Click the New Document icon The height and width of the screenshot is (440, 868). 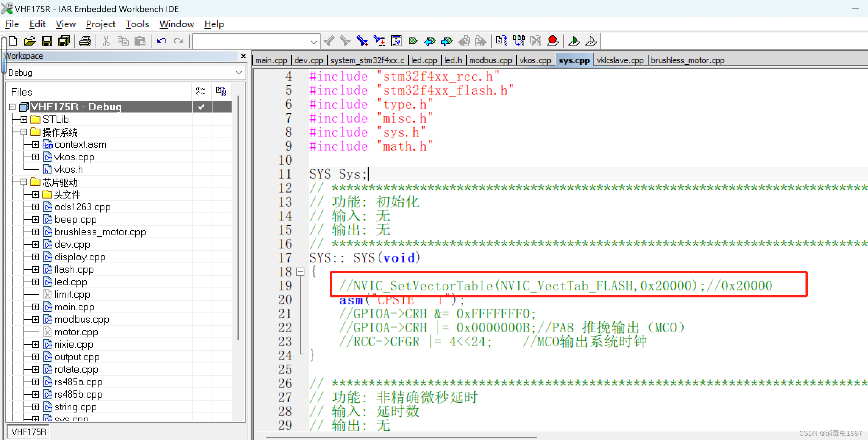point(13,41)
